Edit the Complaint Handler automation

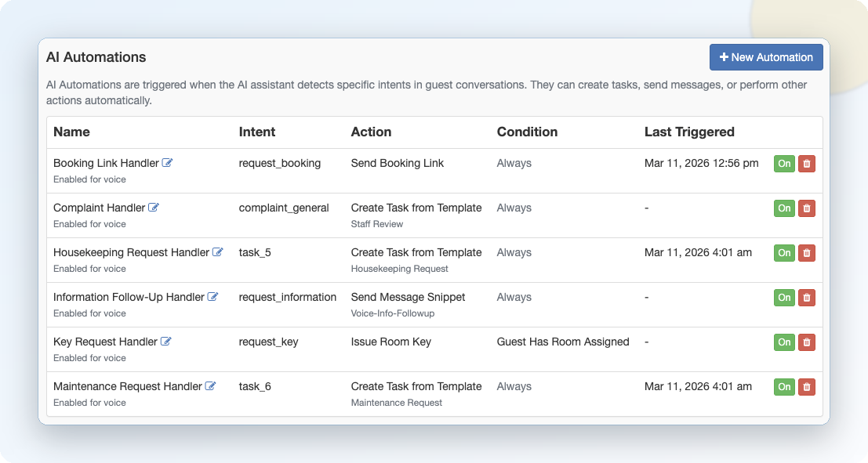coord(154,208)
